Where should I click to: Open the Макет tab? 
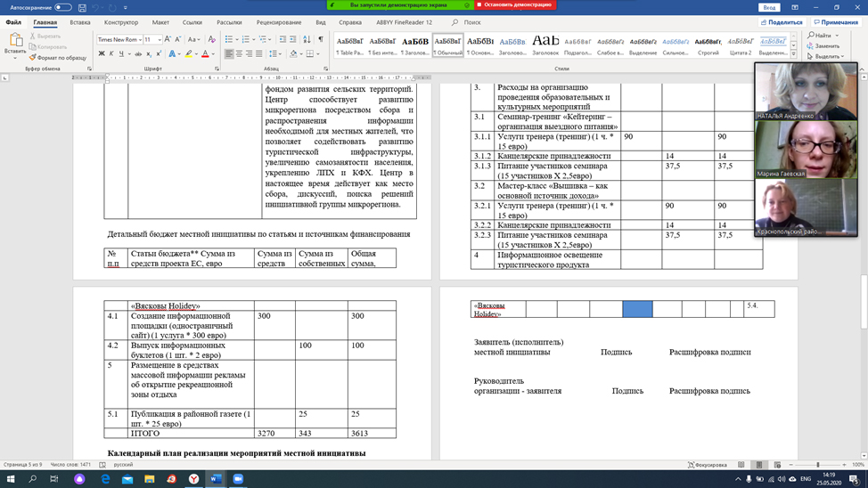160,22
